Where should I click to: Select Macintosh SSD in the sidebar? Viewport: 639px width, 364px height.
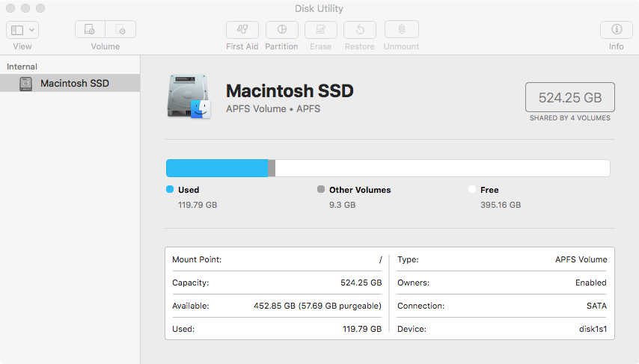tap(70, 83)
